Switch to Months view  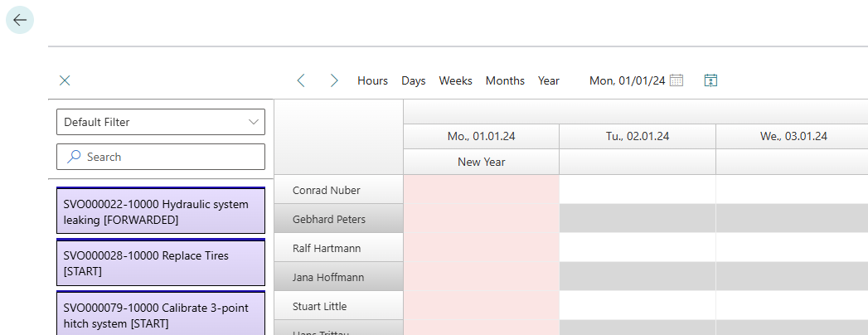click(505, 80)
